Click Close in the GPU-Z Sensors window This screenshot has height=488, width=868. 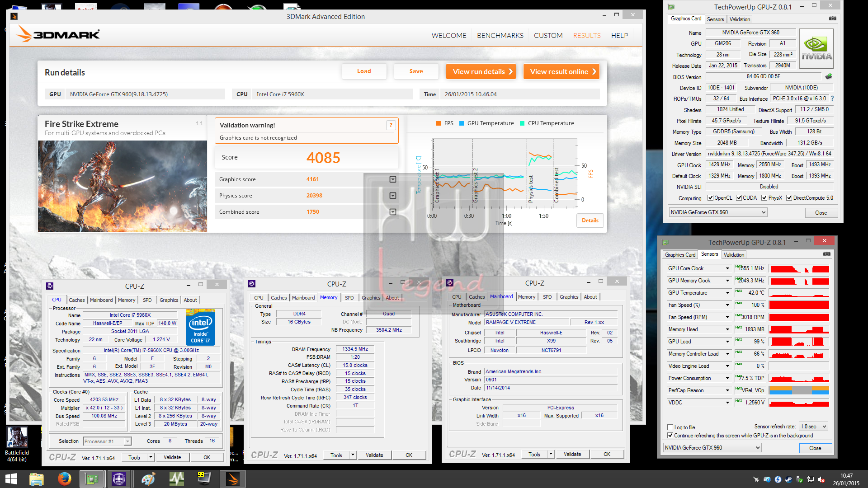tap(815, 448)
